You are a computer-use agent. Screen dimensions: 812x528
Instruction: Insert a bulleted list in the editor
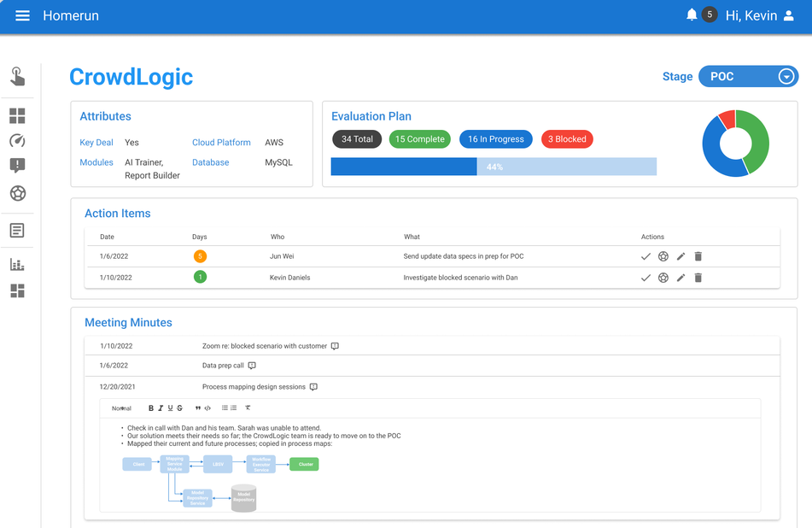click(223, 408)
